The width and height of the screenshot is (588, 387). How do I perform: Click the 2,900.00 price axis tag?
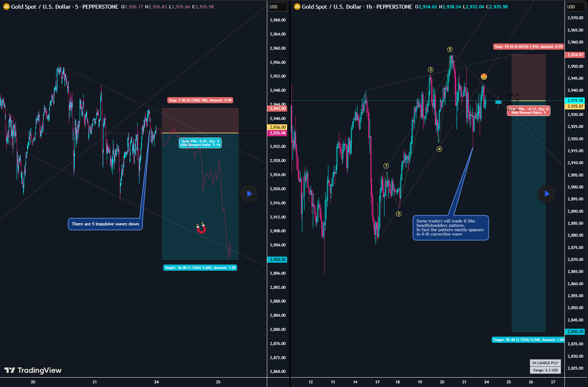pos(277,259)
